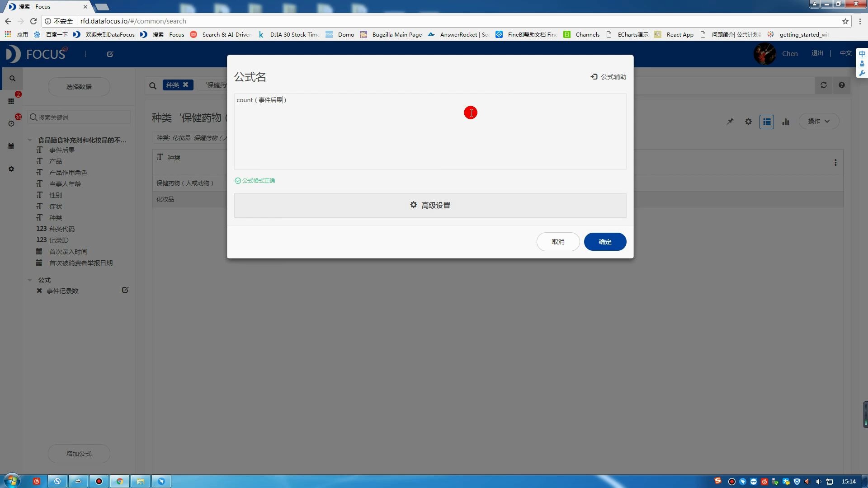Edit the 事件记录数 formula icon
The height and width of the screenshot is (488, 868).
125,290
